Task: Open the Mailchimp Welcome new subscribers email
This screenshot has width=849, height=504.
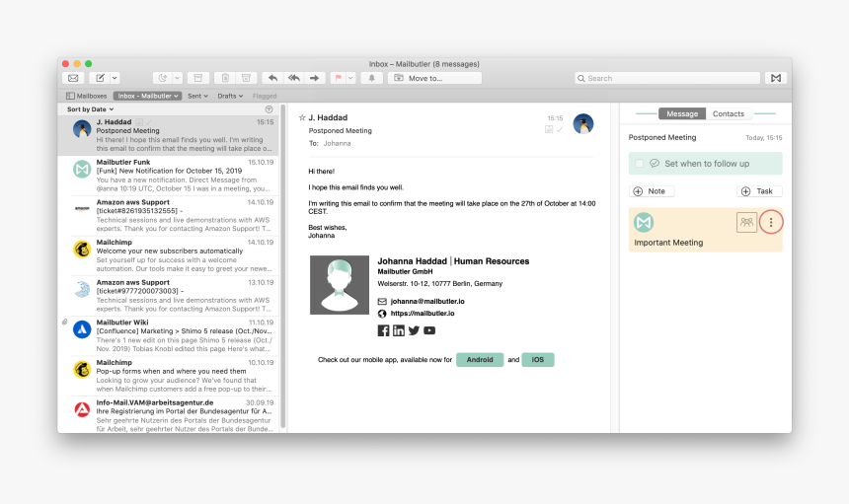Action: (x=169, y=255)
